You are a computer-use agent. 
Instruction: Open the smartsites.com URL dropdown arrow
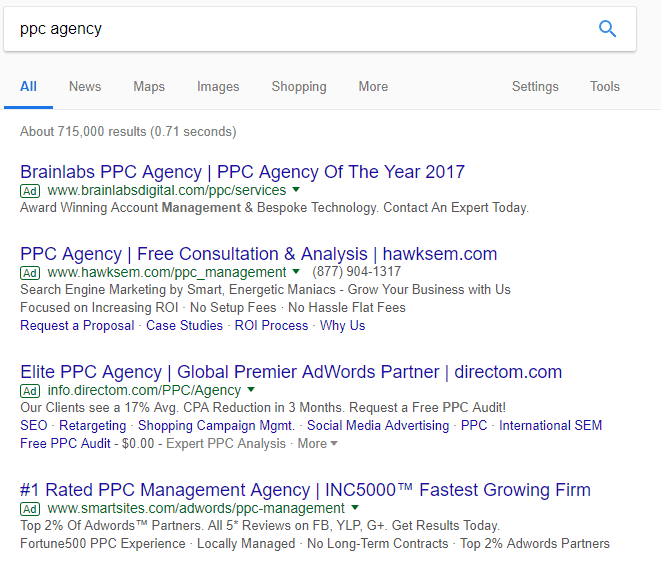tap(355, 508)
